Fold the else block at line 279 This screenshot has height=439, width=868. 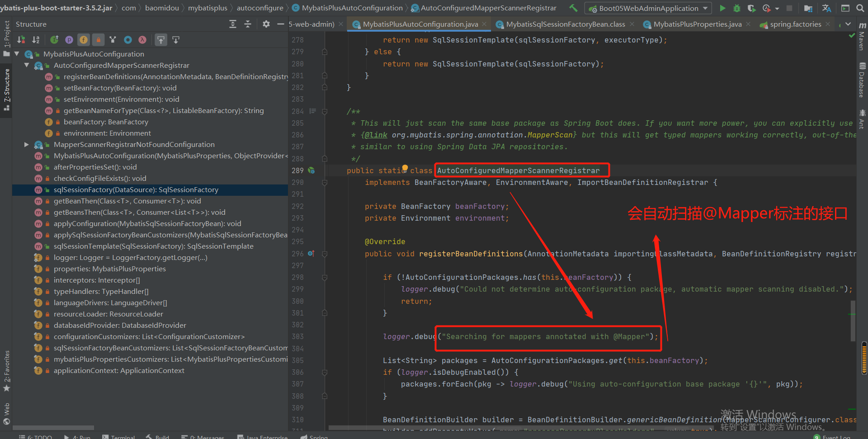click(x=325, y=52)
